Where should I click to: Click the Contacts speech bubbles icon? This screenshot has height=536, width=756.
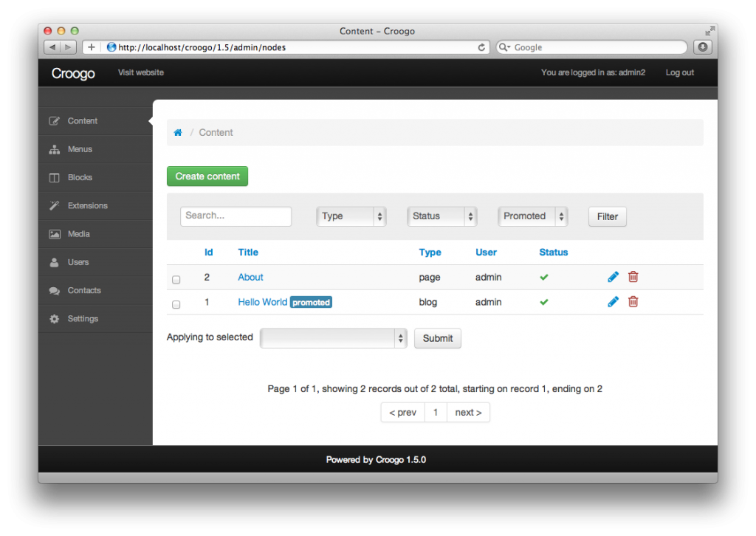point(55,291)
